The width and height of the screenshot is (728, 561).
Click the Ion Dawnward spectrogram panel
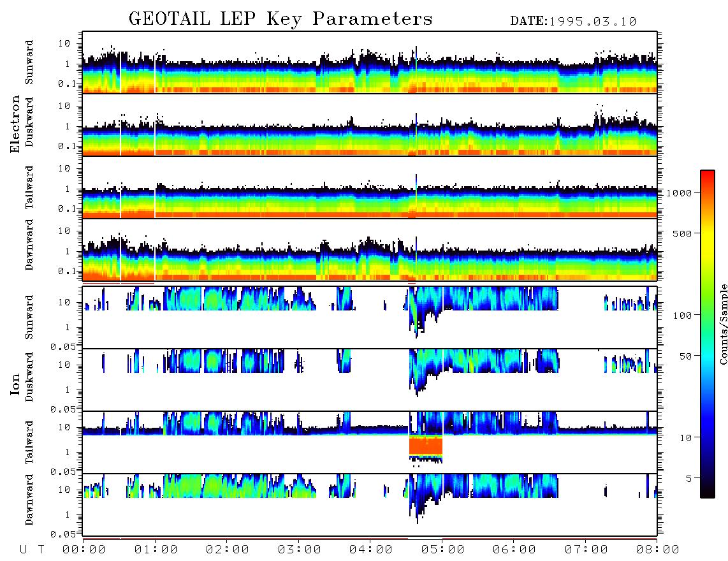coord(370,505)
